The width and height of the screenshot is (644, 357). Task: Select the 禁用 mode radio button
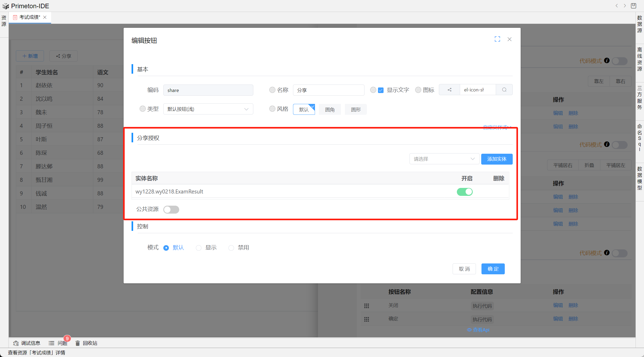coord(231,248)
